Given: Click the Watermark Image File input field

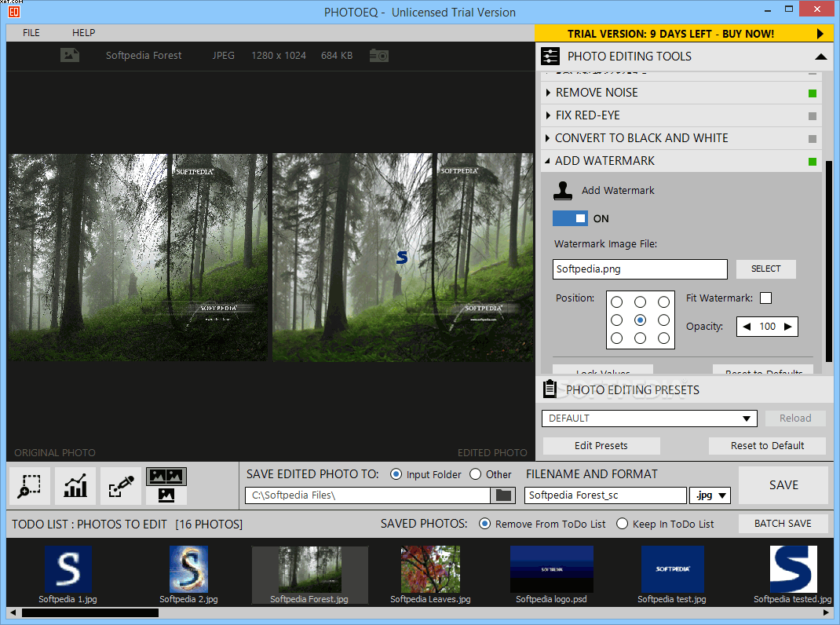Looking at the screenshot, I should 640,269.
